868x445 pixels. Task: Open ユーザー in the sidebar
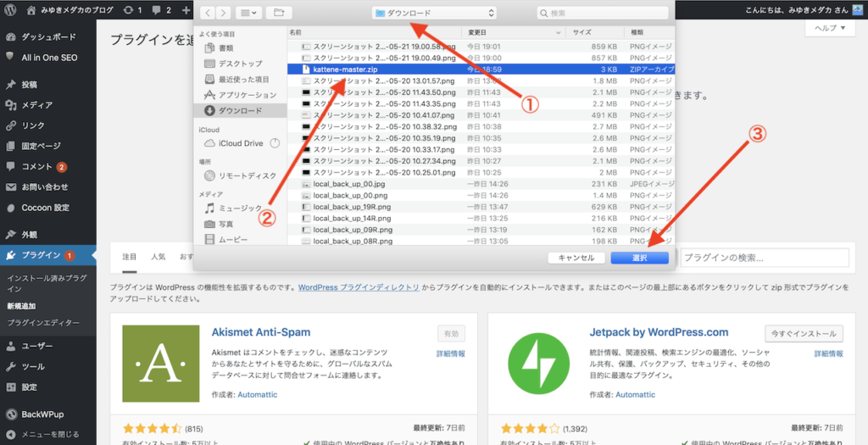pos(48,346)
